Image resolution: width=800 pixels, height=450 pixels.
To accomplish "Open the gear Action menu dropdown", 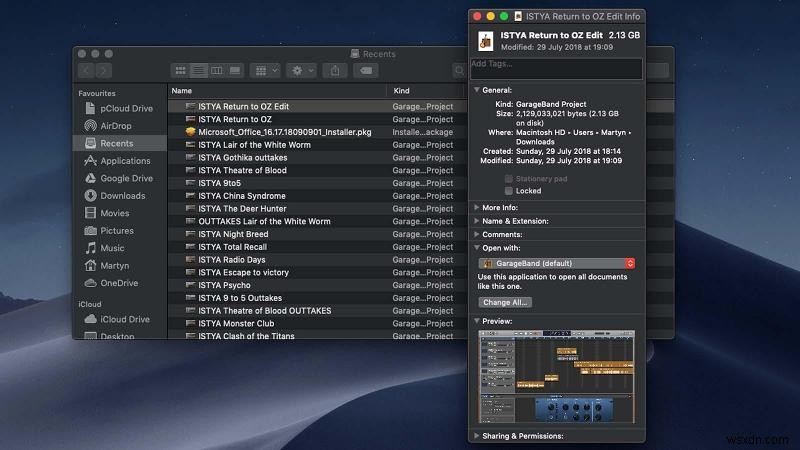I will [x=300, y=71].
